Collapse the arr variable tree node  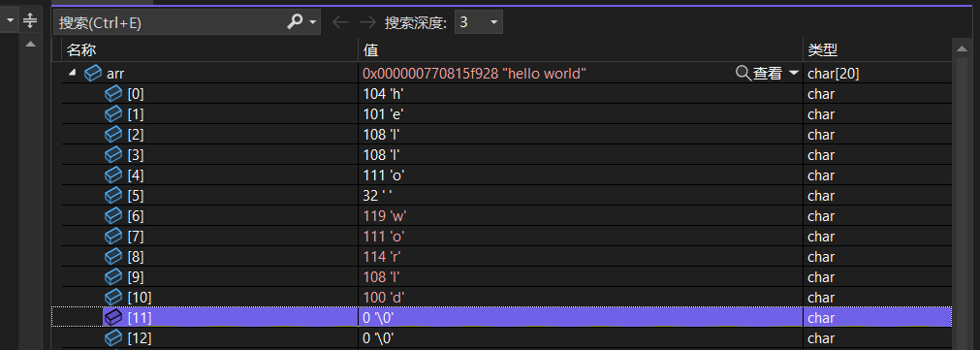point(72,73)
